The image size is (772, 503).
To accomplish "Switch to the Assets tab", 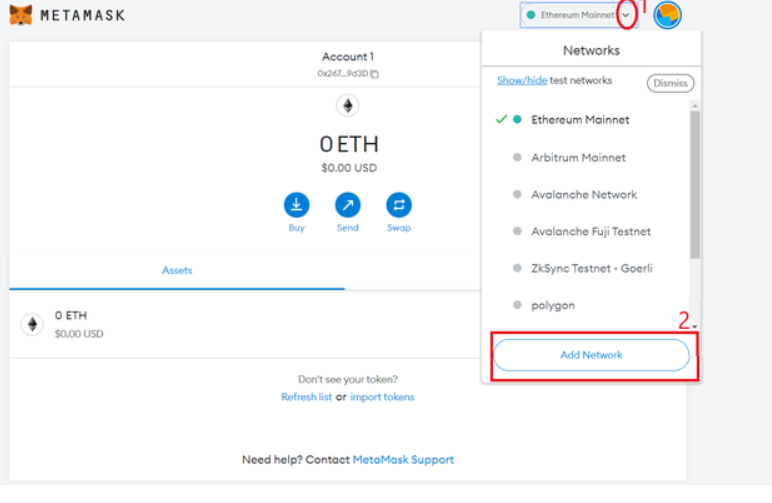I will point(177,270).
